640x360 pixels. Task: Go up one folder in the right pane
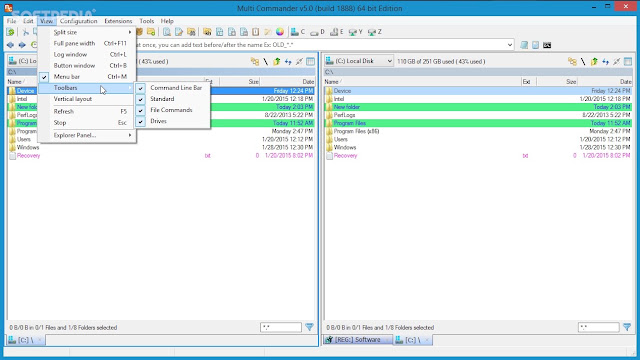click(594, 62)
